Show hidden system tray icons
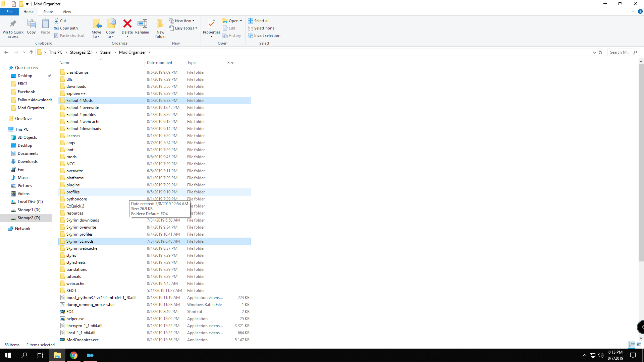644x362 pixels. click(585, 355)
